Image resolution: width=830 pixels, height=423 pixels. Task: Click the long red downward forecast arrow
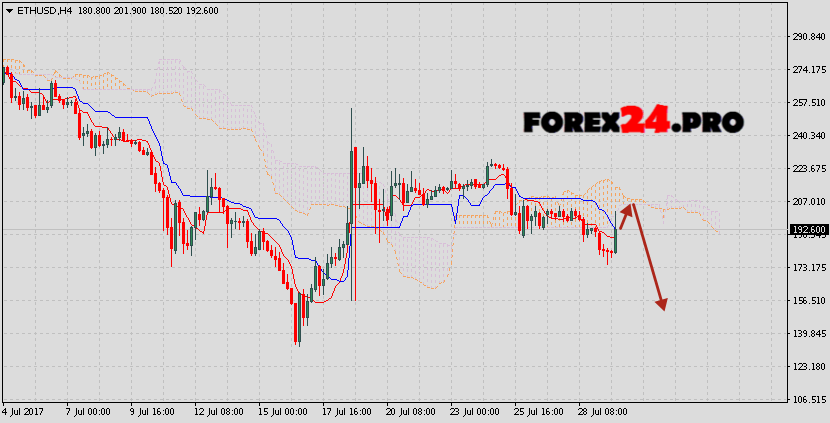pos(647,257)
